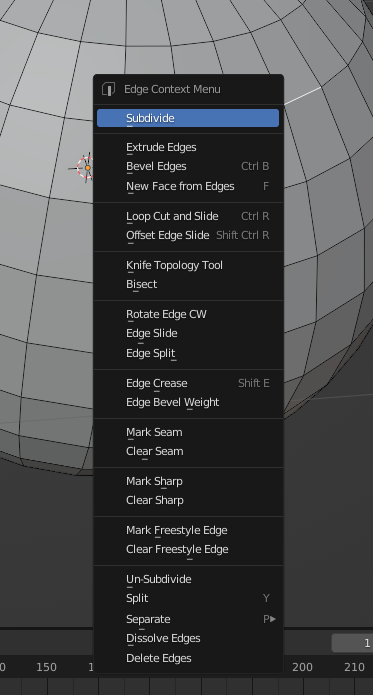Choose Dissolve Edges

(188, 639)
